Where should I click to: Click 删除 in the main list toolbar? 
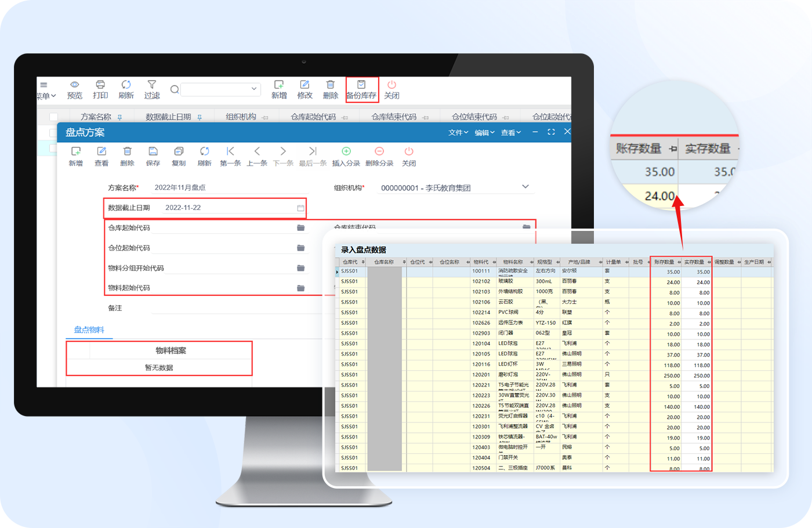tap(331, 90)
